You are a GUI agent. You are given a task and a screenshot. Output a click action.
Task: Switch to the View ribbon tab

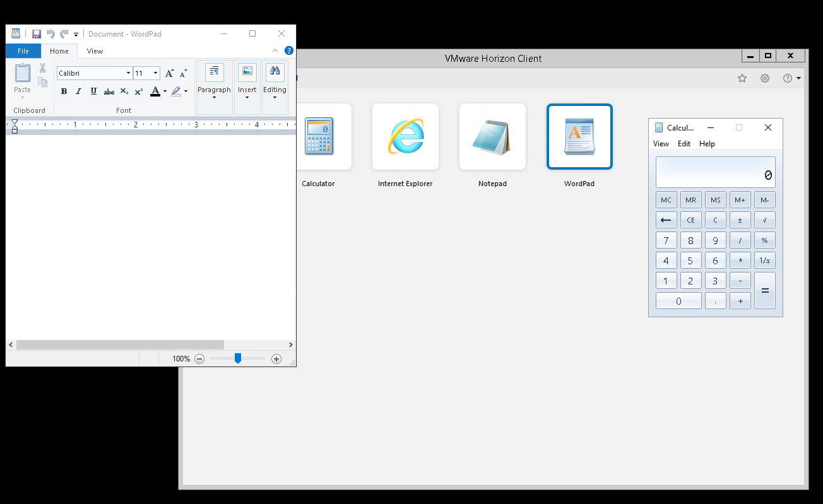coord(95,51)
